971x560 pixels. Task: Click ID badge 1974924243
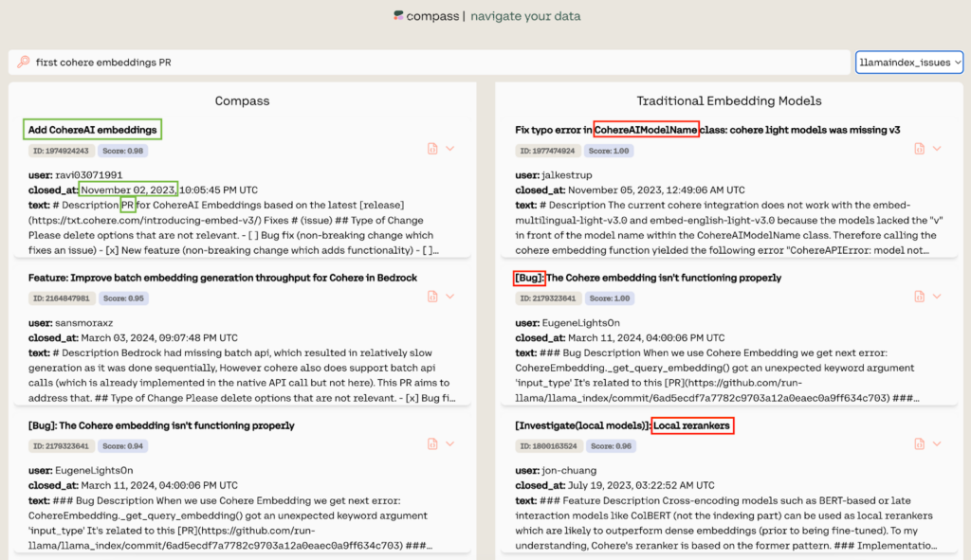pyautogui.click(x=61, y=151)
